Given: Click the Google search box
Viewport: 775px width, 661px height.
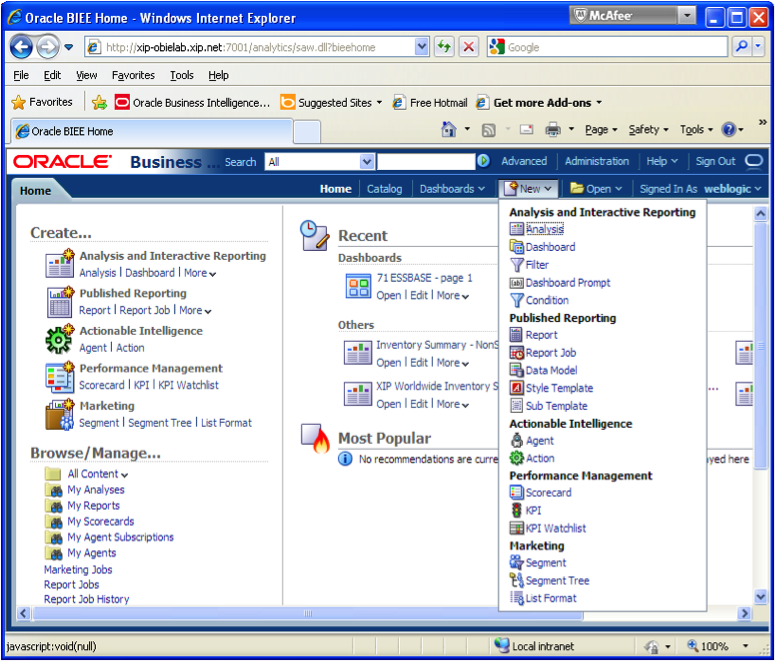Looking at the screenshot, I should pyautogui.click(x=607, y=47).
